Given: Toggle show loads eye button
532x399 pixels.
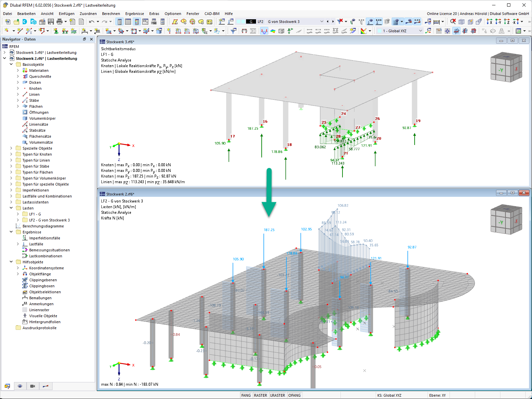Looking at the screenshot, I should (x=370, y=22).
